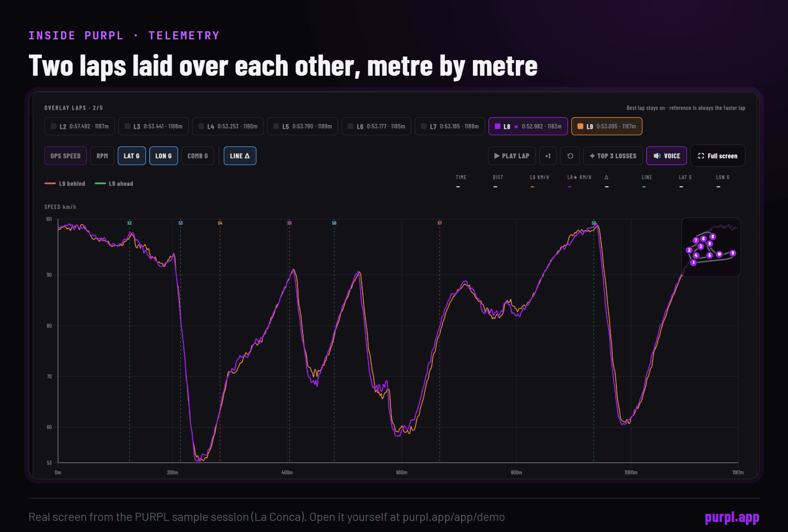Enable lap L2 0:57.492 overlay checkbox

pyautogui.click(x=54, y=126)
